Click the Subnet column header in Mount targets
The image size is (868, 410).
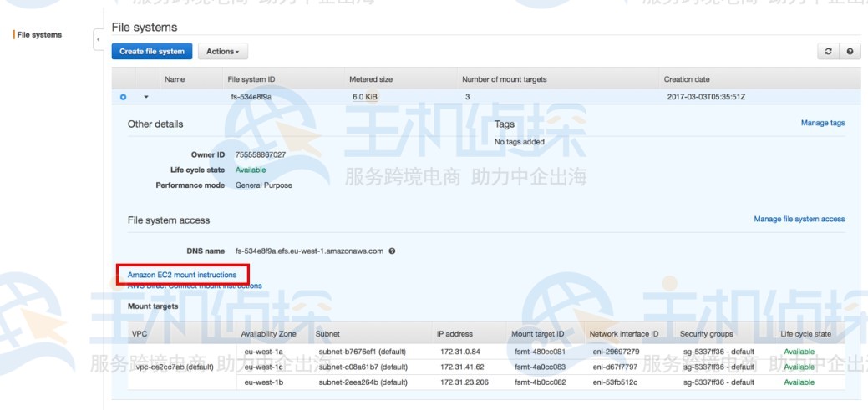327,334
